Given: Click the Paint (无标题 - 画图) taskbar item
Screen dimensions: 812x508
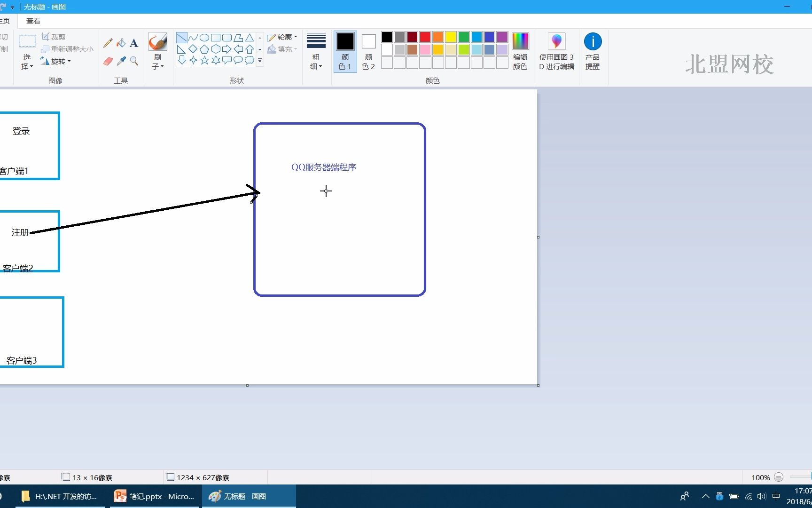Looking at the screenshot, I should coord(249,496).
